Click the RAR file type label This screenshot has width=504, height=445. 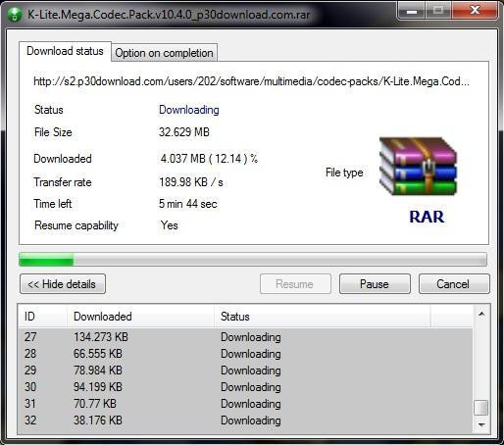point(427,217)
